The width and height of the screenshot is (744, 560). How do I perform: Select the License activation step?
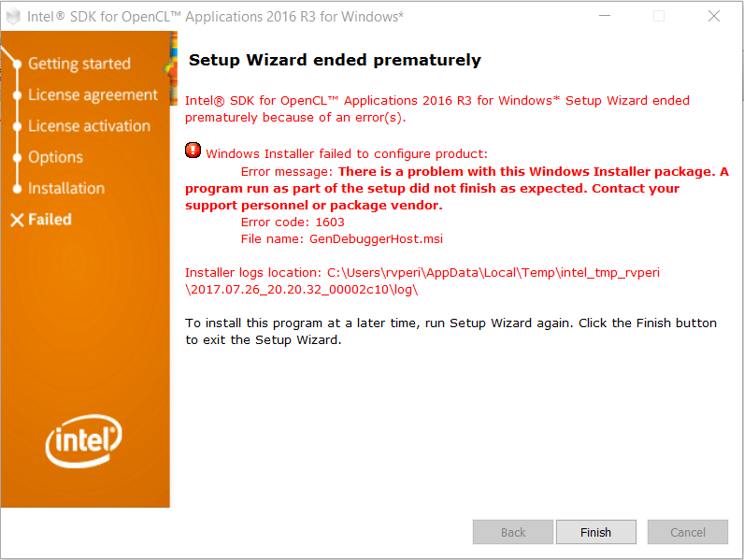coord(89,126)
